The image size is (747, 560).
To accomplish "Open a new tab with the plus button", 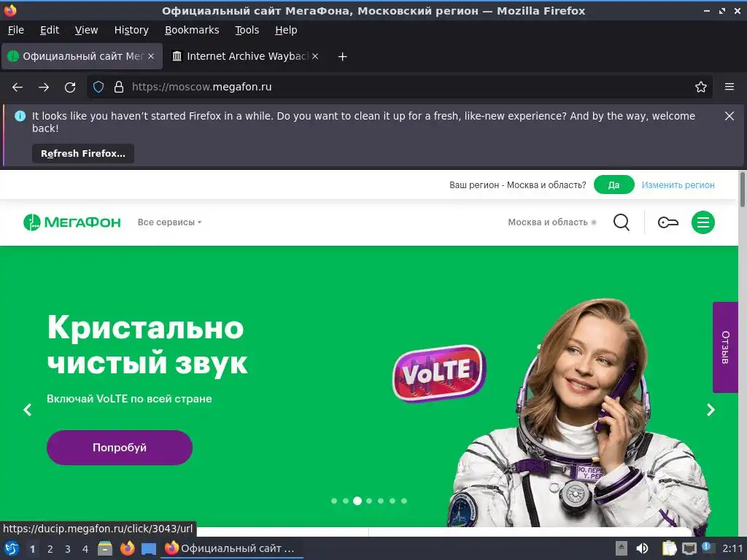I will coord(342,57).
